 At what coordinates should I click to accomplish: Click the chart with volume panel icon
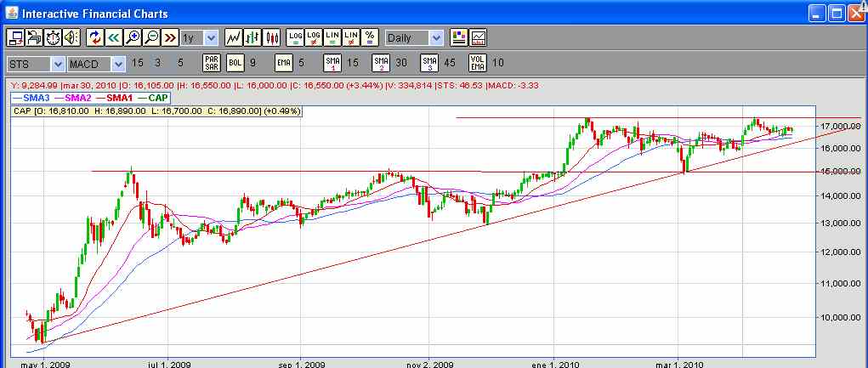point(479,37)
